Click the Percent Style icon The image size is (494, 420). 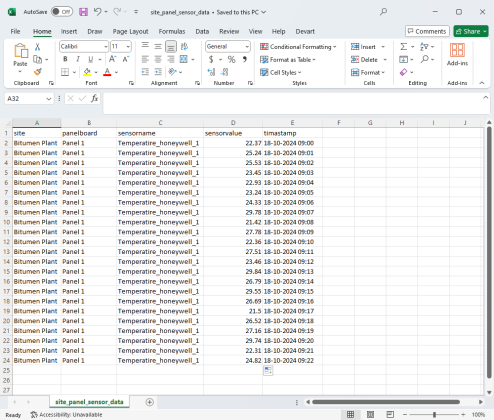point(231,60)
